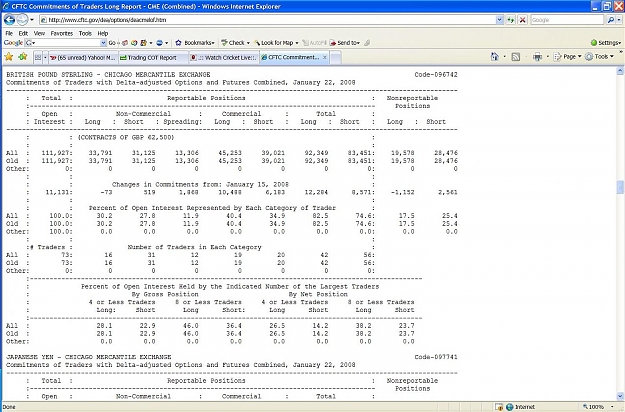Open search provider options dropdown arrow
The image size is (625, 412).
coord(619,20)
